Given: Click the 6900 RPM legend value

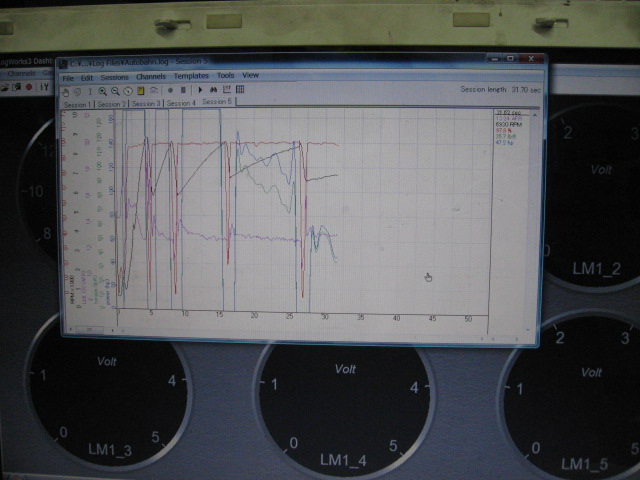Looking at the screenshot, I should [x=508, y=124].
